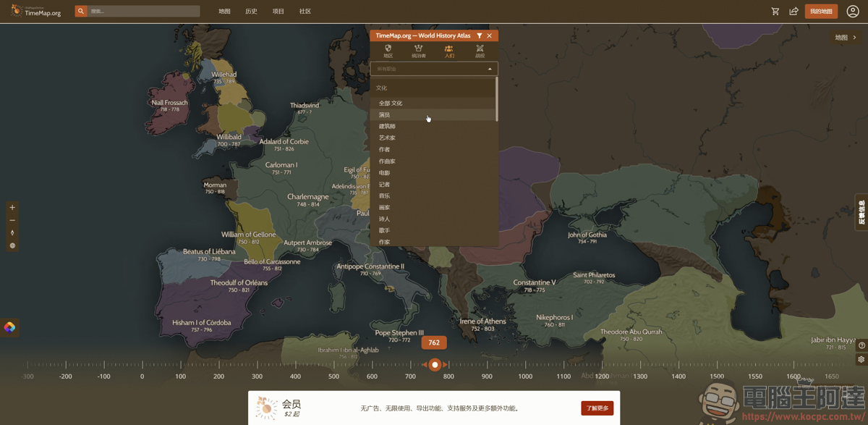Open the user account profile icon
The width and height of the screenshot is (868, 425).
tap(853, 11)
